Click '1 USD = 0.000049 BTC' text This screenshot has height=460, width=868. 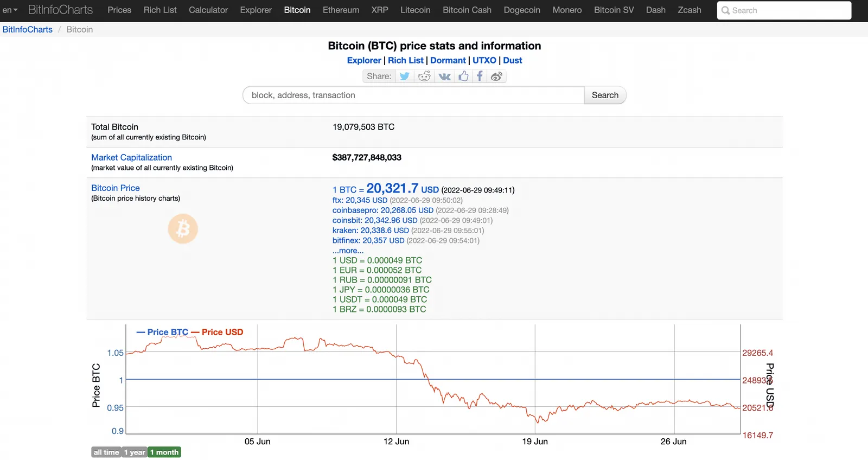[x=377, y=260]
